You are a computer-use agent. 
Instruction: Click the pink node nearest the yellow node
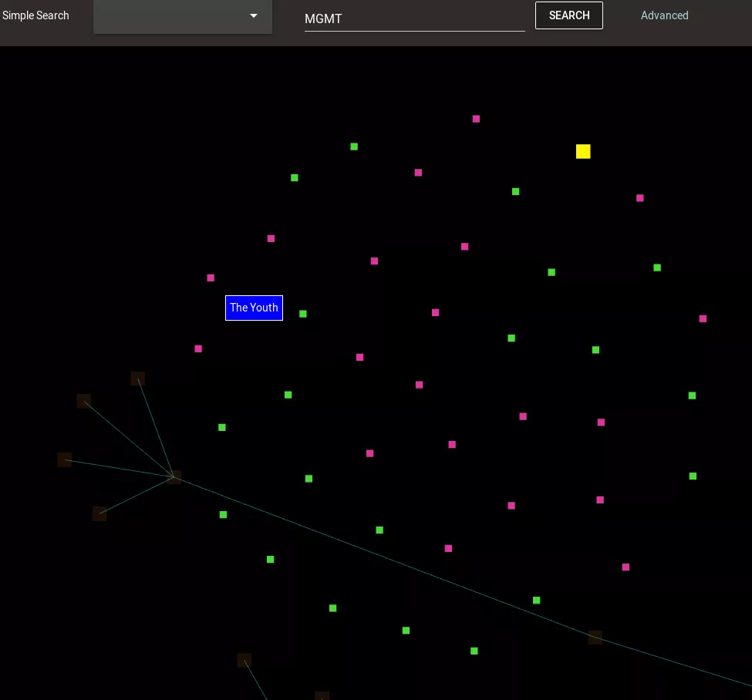[x=640, y=198]
